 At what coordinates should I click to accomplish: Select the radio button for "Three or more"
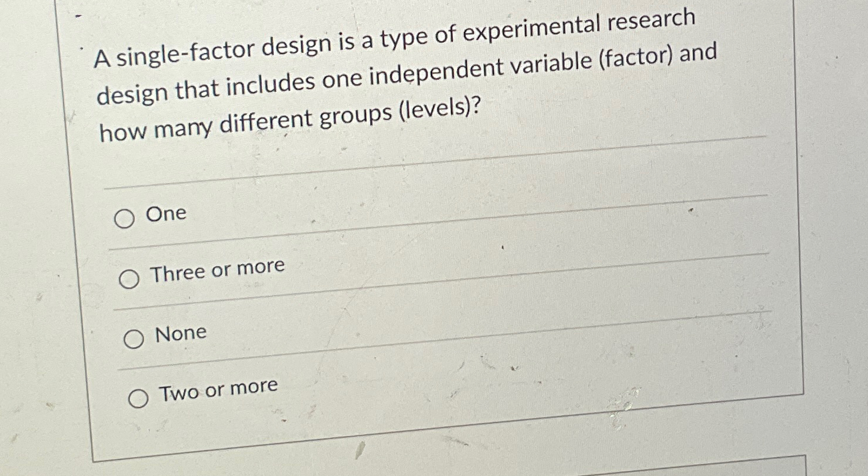pos(131,278)
